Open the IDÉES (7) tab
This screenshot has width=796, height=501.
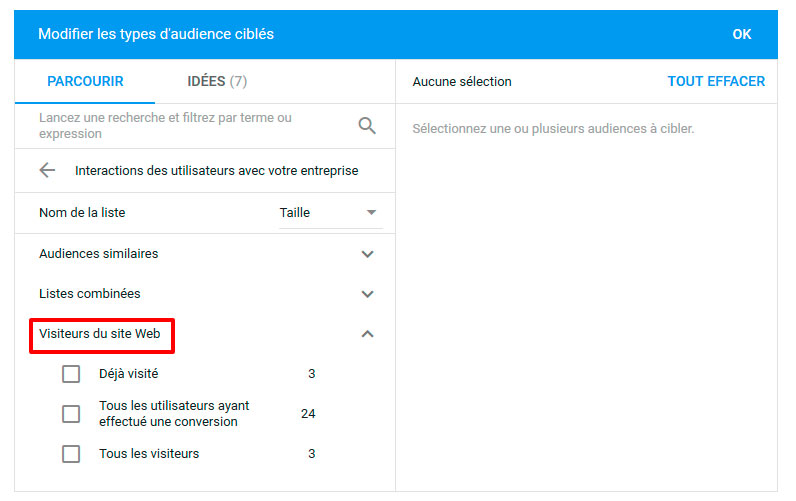coord(217,81)
